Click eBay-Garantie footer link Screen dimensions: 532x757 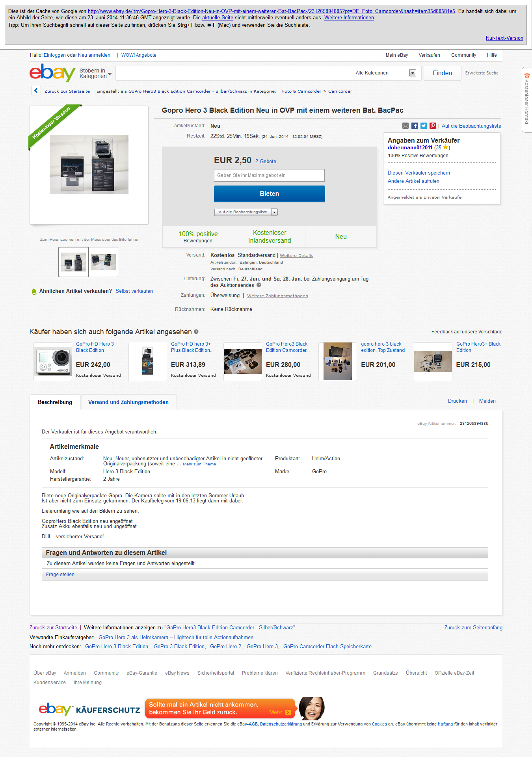click(142, 673)
